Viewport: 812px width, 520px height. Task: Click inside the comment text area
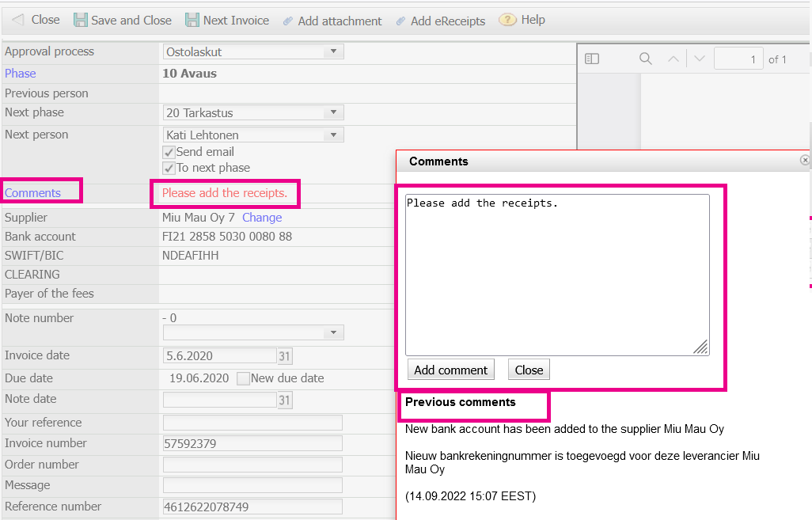pyautogui.click(x=557, y=275)
